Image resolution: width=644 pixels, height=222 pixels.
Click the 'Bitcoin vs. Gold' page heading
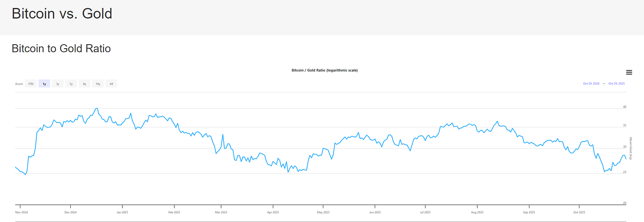(x=62, y=14)
